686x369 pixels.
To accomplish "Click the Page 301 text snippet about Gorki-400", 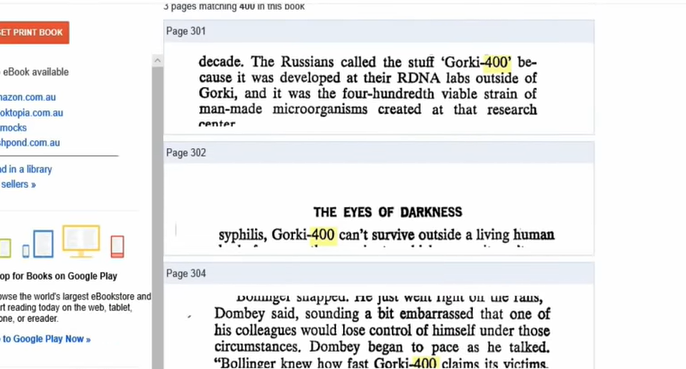I will point(368,91).
